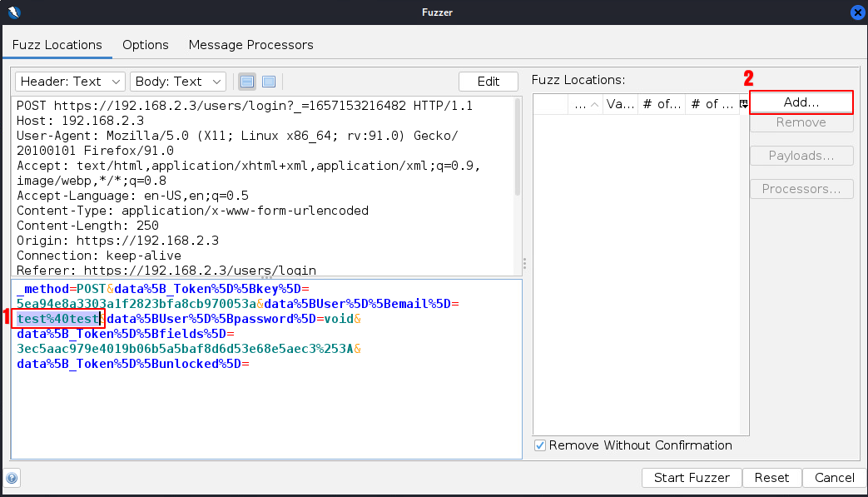Click the help question mark icon

[12, 478]
